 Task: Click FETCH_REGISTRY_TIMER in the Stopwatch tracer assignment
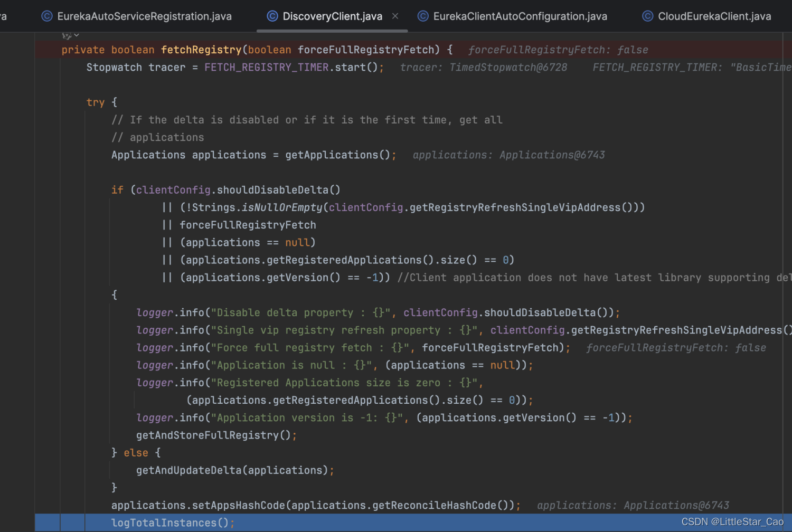click(x=267, y=68)
